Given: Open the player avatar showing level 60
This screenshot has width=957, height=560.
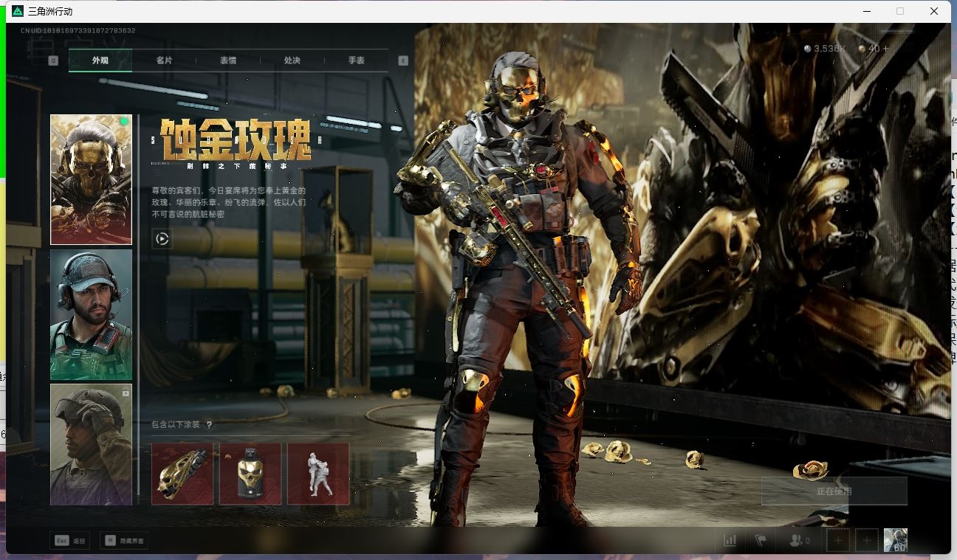Looking at the screenshot, I should tap(896, 540).
